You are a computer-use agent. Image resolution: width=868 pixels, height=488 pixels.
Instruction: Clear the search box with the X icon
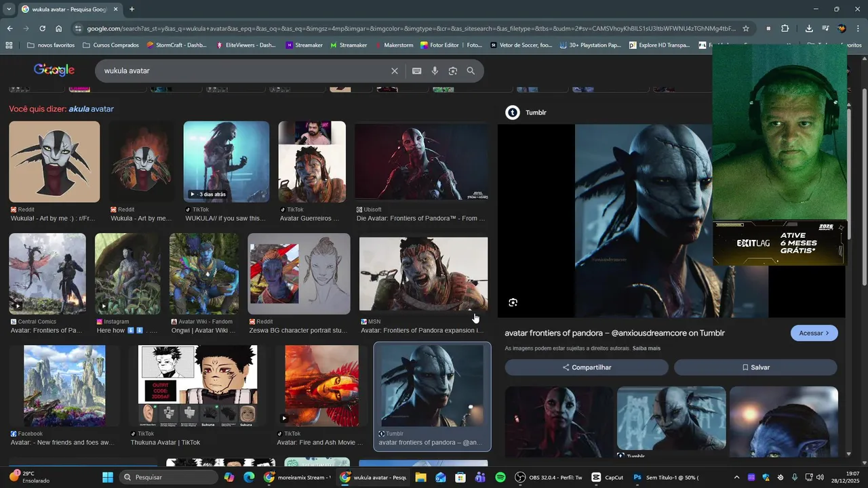tap(395, 71)
